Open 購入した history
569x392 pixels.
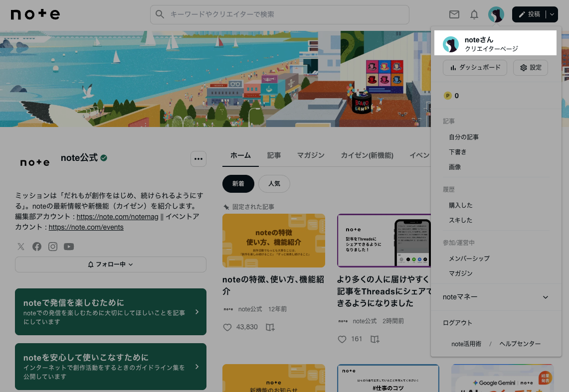[x=460, y=205]
